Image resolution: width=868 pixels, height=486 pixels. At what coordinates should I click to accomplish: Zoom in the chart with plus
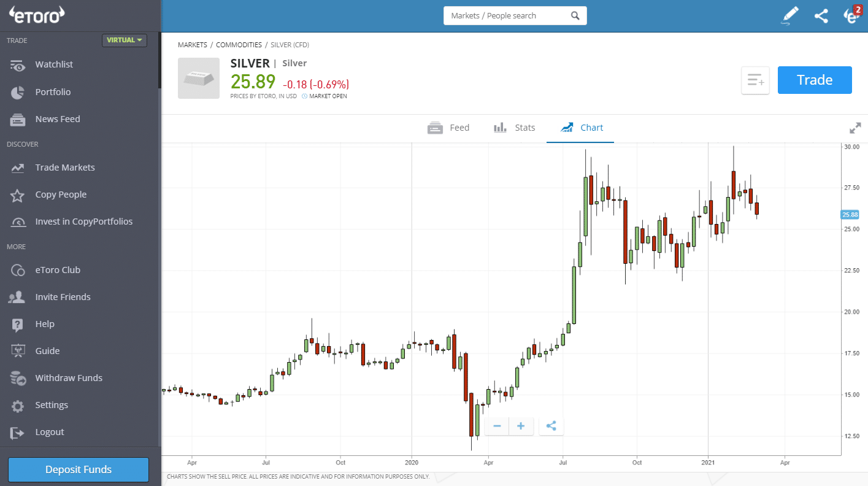pyautogui.click(x=521, y=426)
